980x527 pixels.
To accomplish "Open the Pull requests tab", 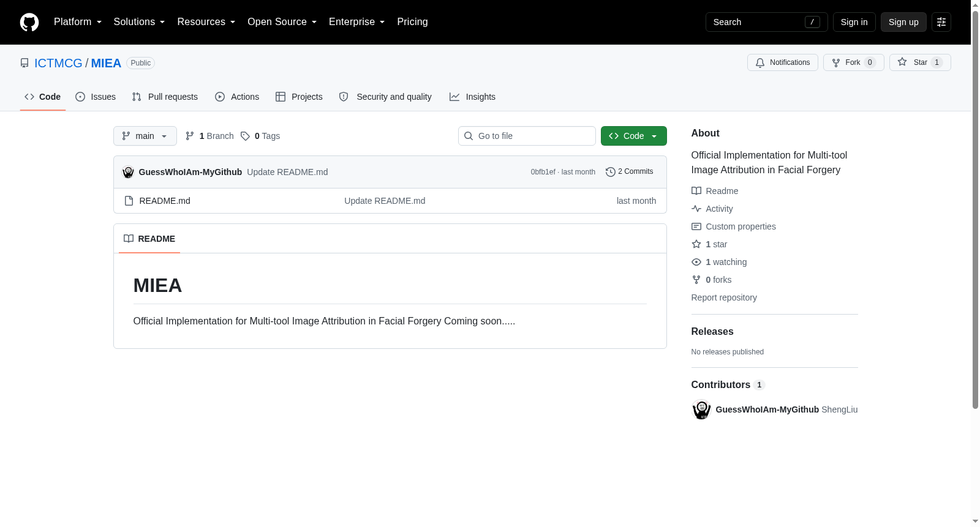I will (x=165, y=97).
